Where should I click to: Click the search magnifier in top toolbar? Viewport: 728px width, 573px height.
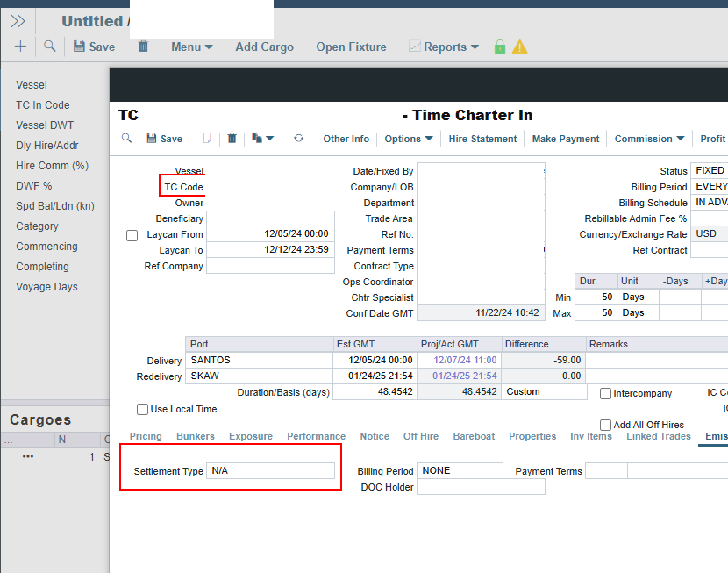(50, 47)
